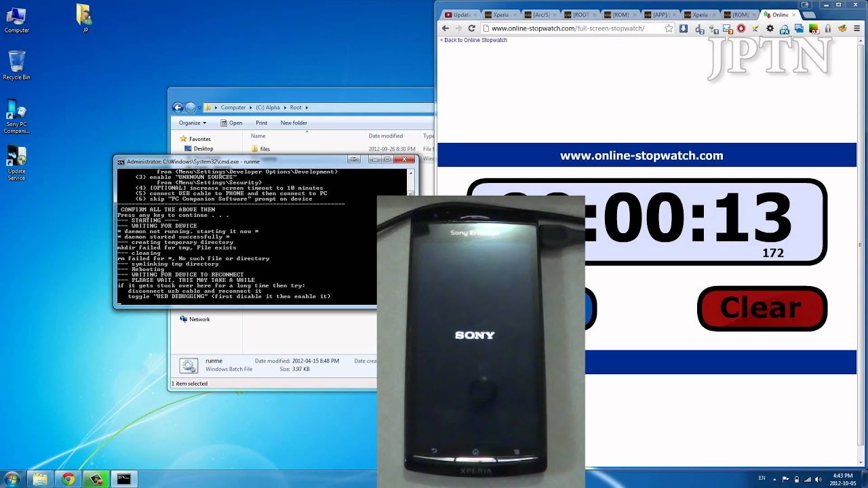The image size is (868, 488).
Task: Open Chrome from taskbar
Action: (x=68, y=479)
